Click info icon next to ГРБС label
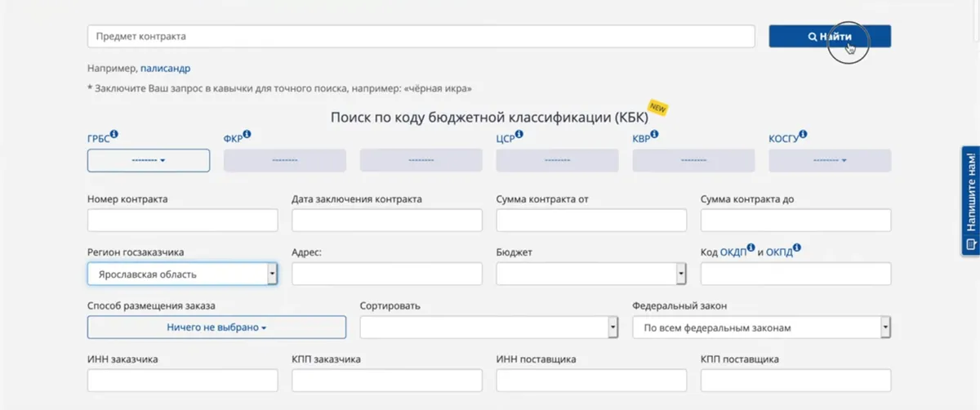Image resolution: width=980 pixels, height=410 pixels. [x=114, y=135]
